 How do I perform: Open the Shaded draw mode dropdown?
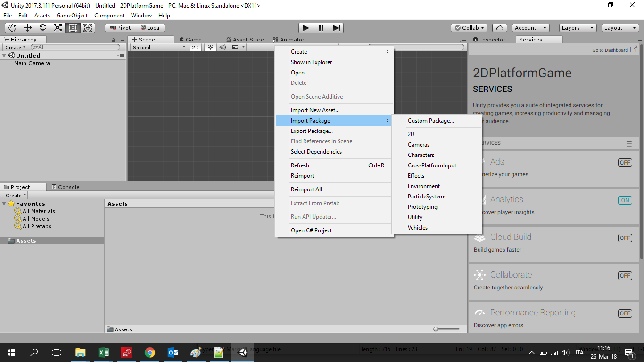[x=159, y=47]
